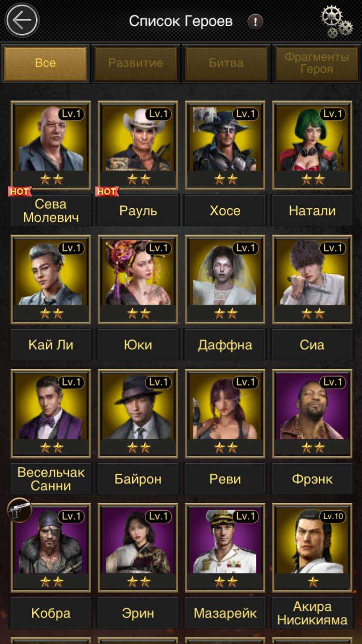Switch to the Битва tab
Viewport: 362px width, 644px height.
click(226, 63)
